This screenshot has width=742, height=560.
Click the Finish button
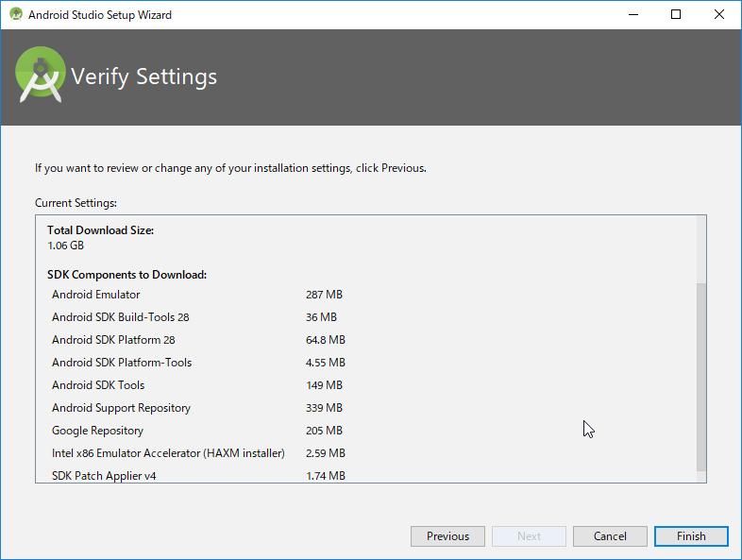click(691, 535)
